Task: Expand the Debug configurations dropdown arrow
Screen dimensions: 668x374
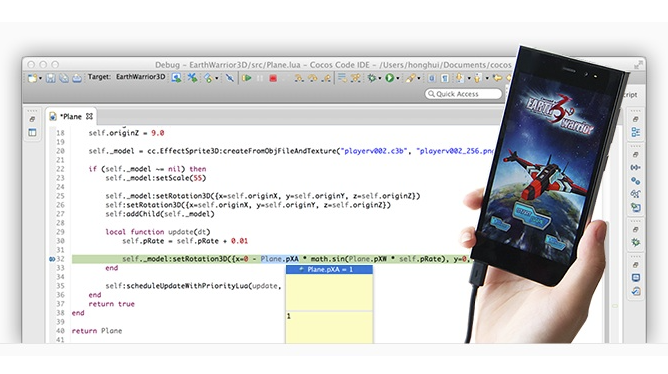Action: tap(380, 78)
